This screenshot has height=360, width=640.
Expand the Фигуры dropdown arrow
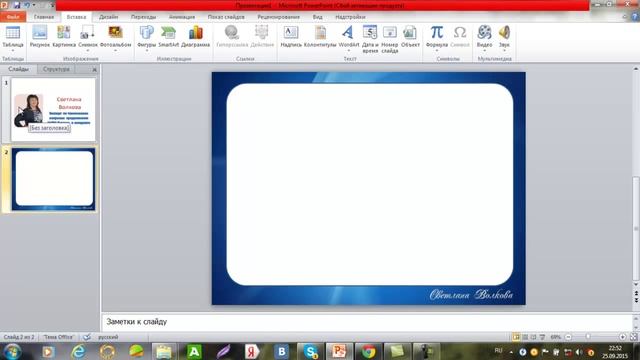147,51
